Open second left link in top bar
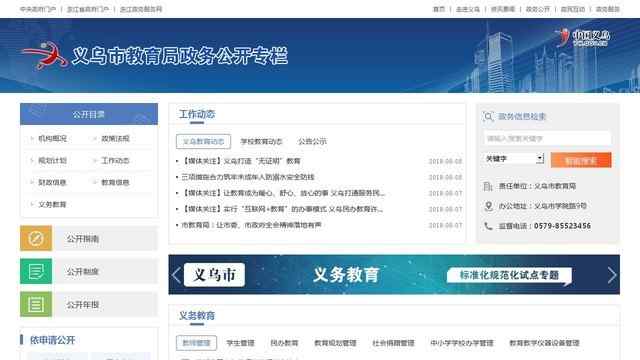Image resolution: width=640 pixels, height=360 pixels. 88,9
